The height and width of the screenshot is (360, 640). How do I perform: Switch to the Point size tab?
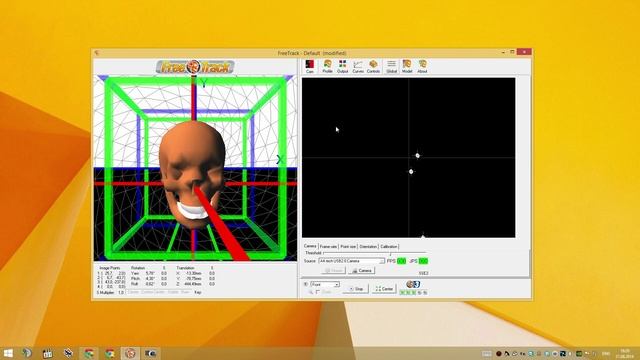point(348,247)
